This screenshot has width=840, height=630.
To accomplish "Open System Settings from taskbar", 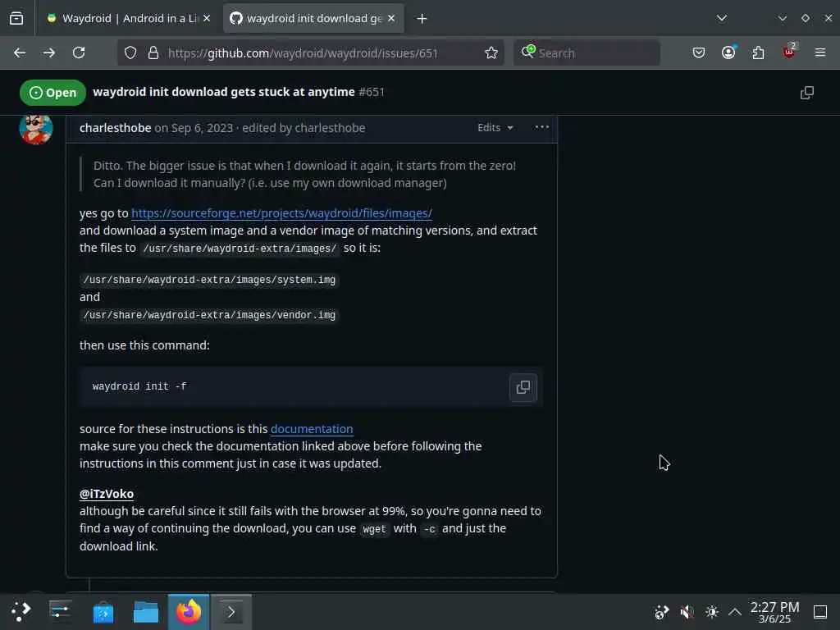I will click(60, 611).
